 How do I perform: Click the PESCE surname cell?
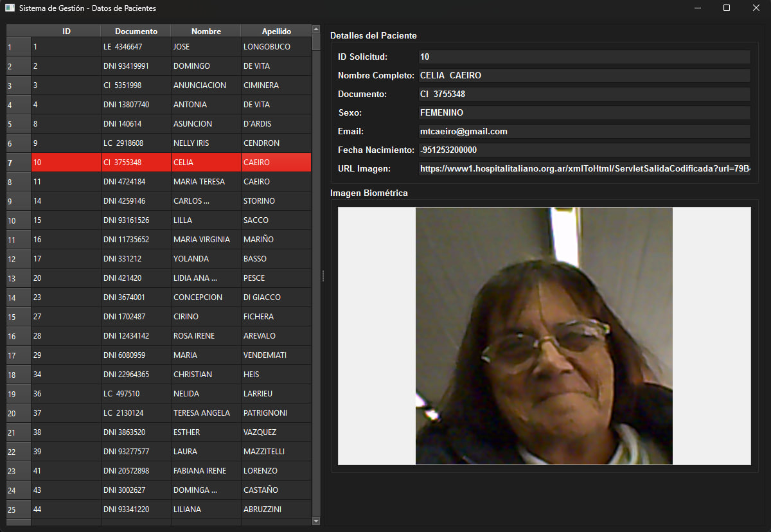tap(276, 278)
